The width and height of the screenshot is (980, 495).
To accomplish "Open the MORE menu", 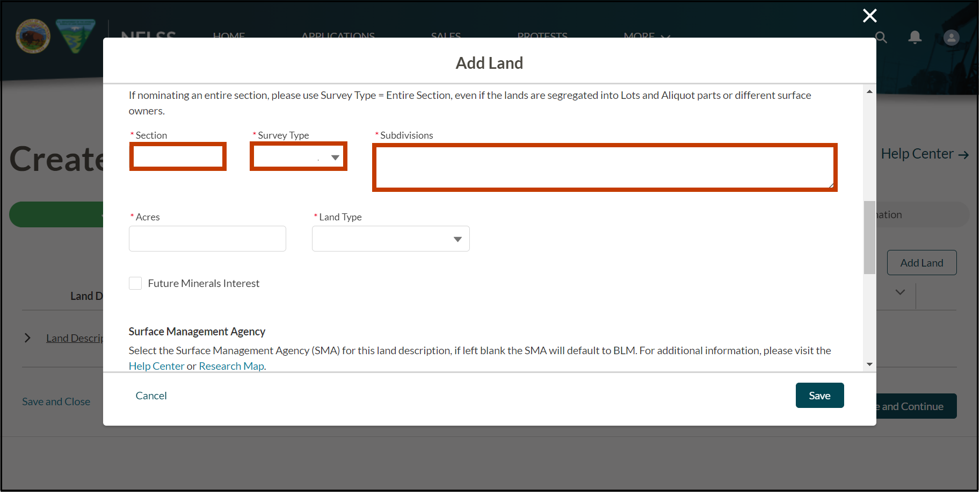I will coord(646,36).
